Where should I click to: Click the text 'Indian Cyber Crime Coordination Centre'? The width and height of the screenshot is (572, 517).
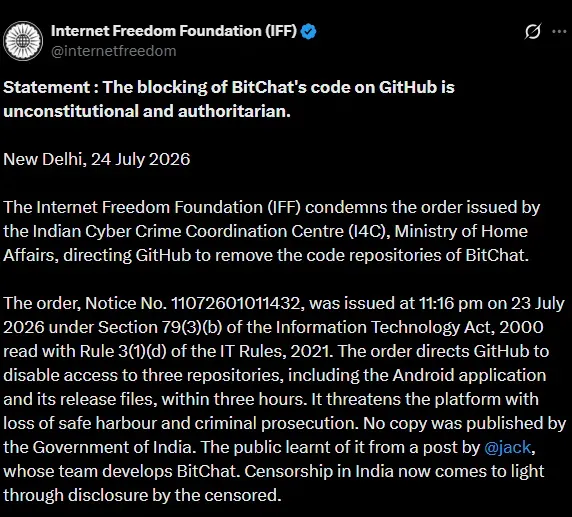(x=188, y=231)
